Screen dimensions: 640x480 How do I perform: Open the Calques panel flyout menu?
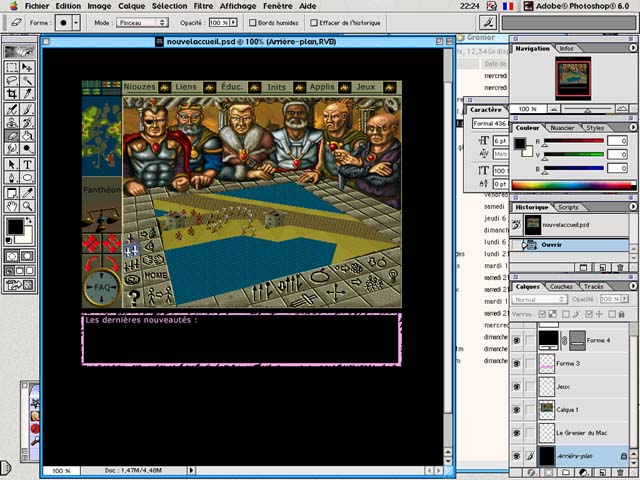[x=633, y=286]
